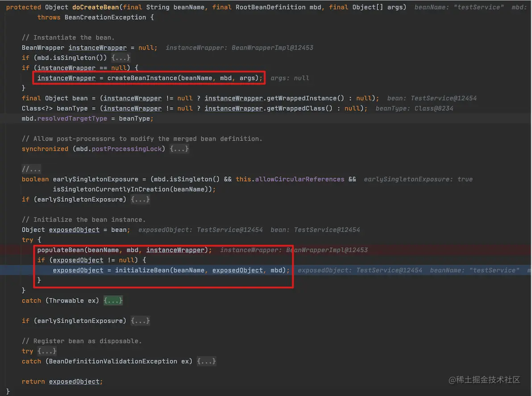Expand the folded if (mbd.isSingleton()) block
532x396 pixels.
tap(121, 58)
